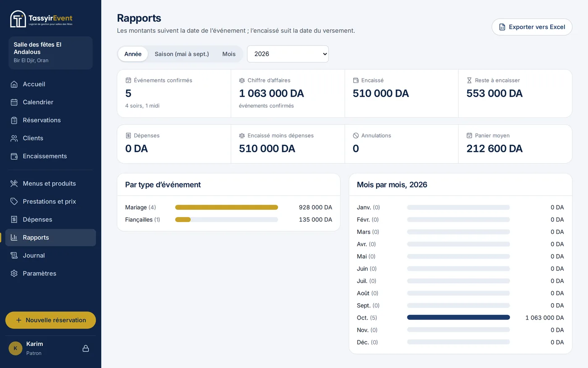Open Paramètres gear icon

tap(14, 273)
